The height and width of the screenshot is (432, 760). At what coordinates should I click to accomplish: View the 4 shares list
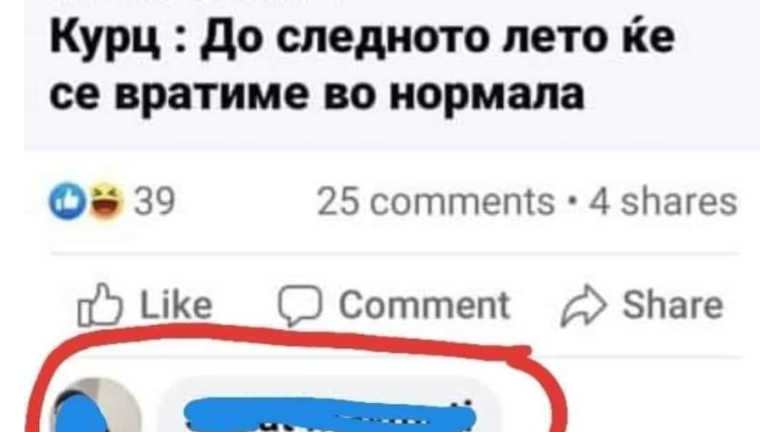[x=663, y=202]
